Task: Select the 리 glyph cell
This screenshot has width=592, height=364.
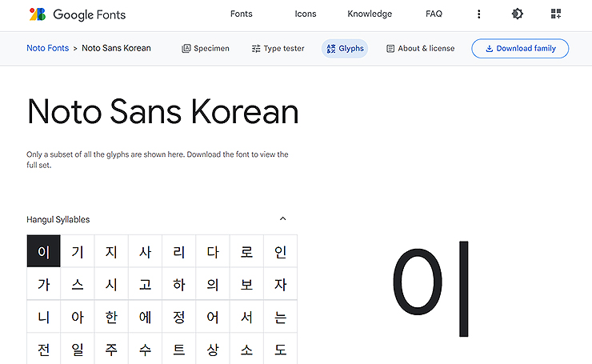Action: pos(179,251)
